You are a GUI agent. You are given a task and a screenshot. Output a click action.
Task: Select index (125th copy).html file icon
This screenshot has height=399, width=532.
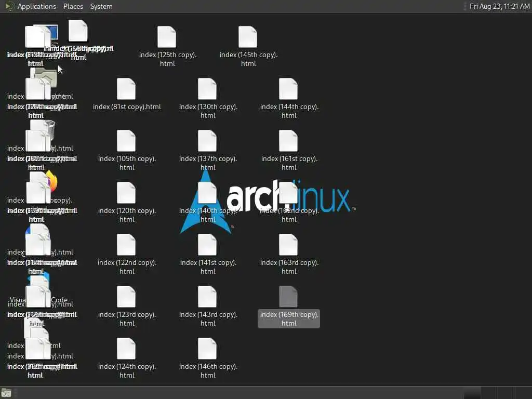167,37
